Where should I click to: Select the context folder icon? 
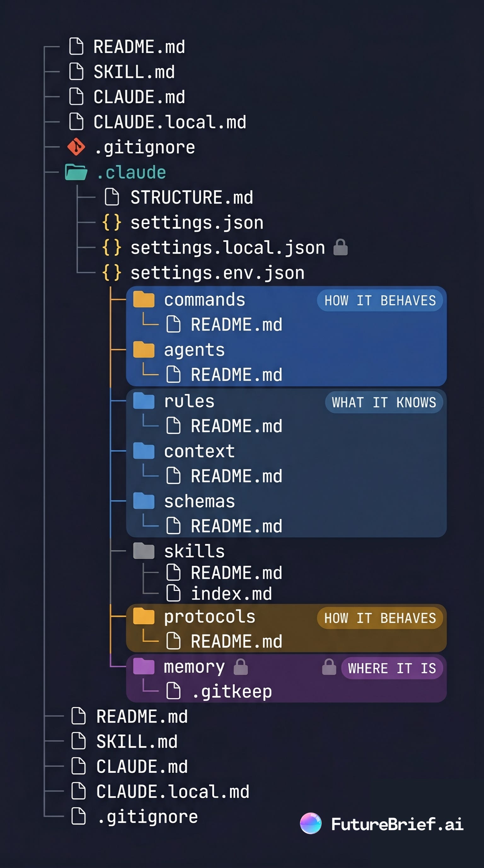[144, 451]
